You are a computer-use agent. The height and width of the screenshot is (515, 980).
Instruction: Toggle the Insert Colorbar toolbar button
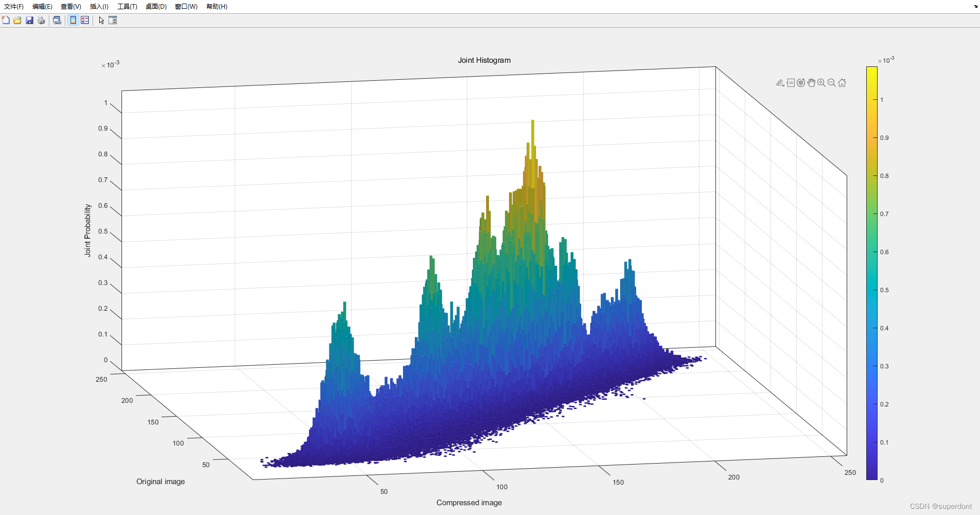pyautogui.click(x=73, y=20)
